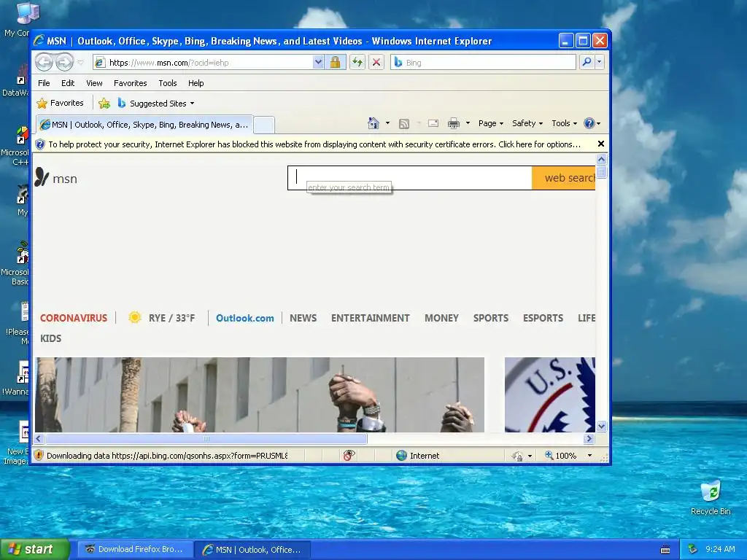
Task: Click Add to Favorites Bar icon
Action: click(x=104, y=103)
